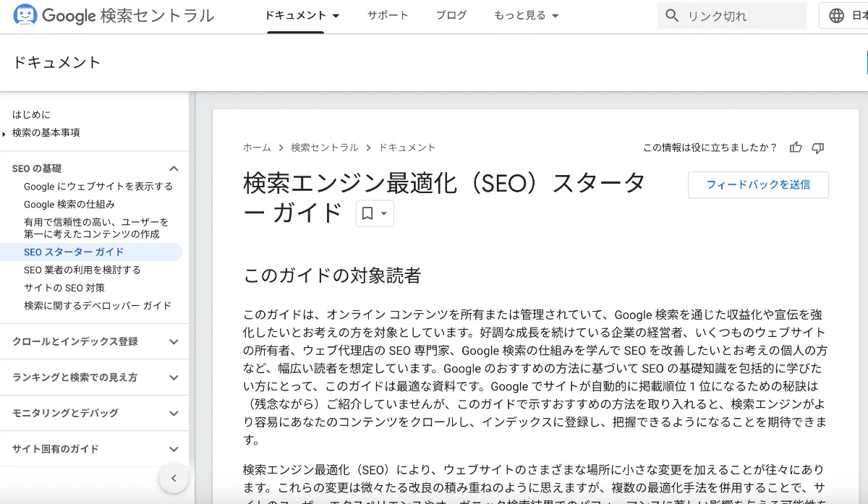Viewport: 868px width, 504px height.
Task: Mark this page unhelpful with thumbs down
Action: [817, 148]
